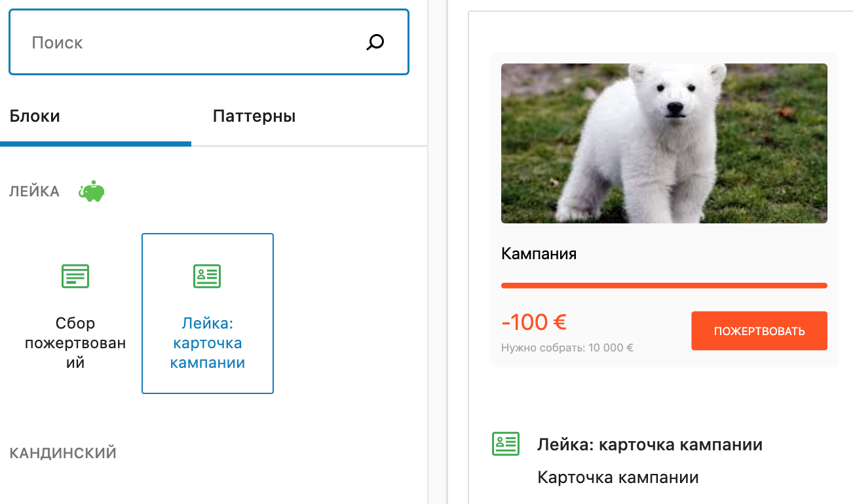
Task: Click the card icon beside the preview description title
Action: point(506,444)
